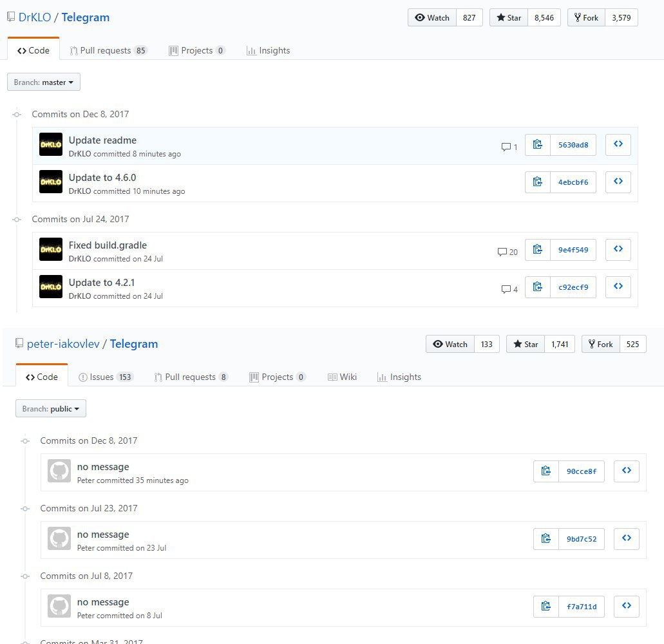This screenshot has height=644, width=664.
Task: Open commit hash 90cce8f
Action: 582,471
